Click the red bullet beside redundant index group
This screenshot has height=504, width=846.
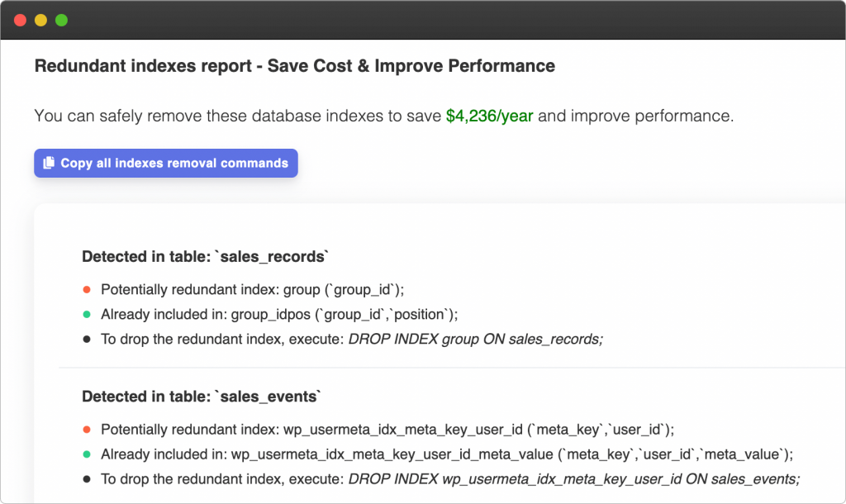coord(86,290)
